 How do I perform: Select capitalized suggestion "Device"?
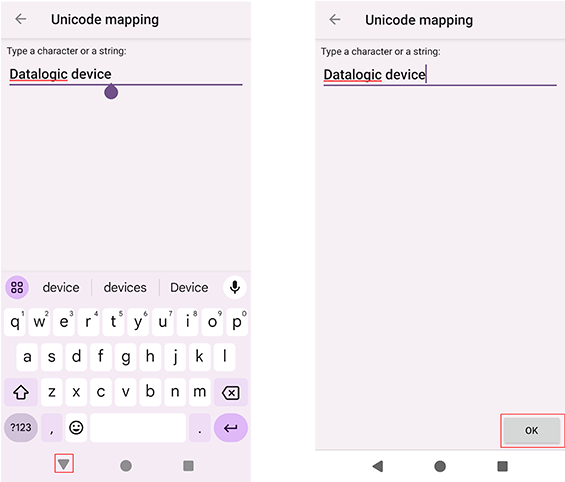point(189,287)
